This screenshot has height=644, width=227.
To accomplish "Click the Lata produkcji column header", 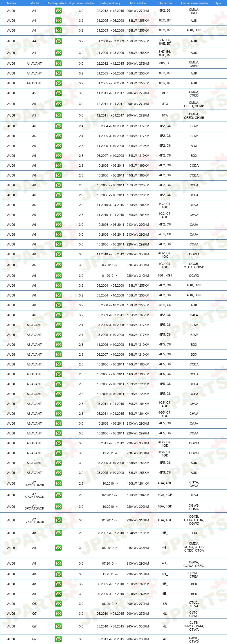I will [110, 3].
